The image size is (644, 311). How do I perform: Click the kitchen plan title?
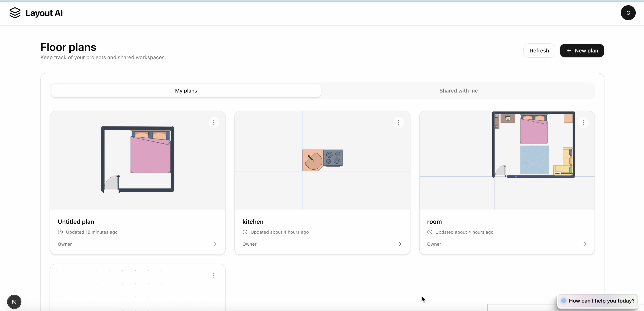pos(253,222)
